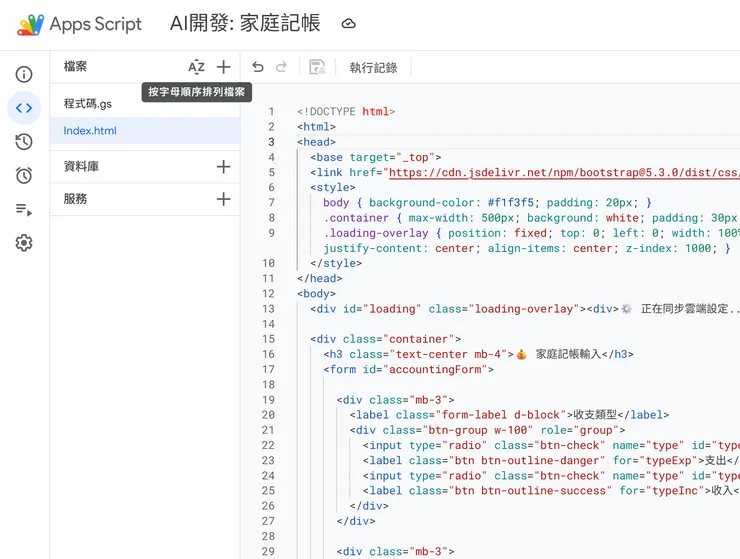This screenshot has height=559, width=740.
Task: Click the label 收支類型 code line
Action: tap(509, 415)
